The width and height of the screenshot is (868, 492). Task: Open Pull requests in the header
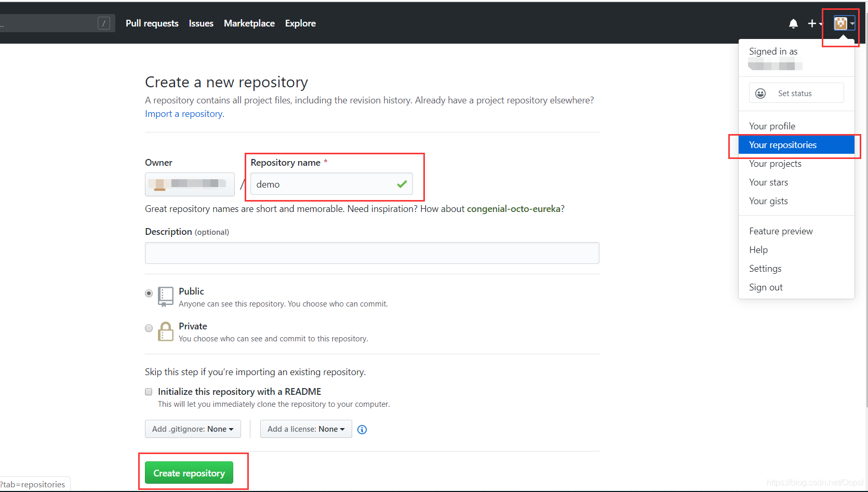[152, 23]
